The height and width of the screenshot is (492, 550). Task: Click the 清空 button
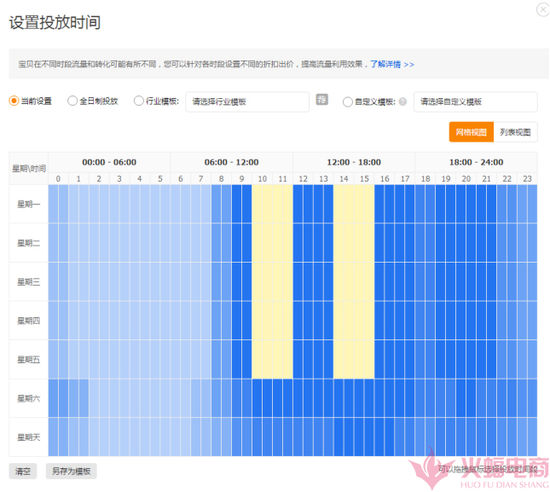tap(23, 471)
